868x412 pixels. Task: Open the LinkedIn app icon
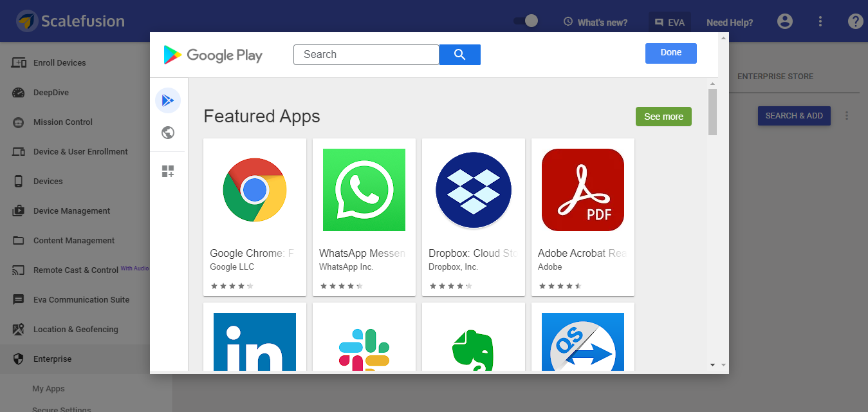(255, 342)
